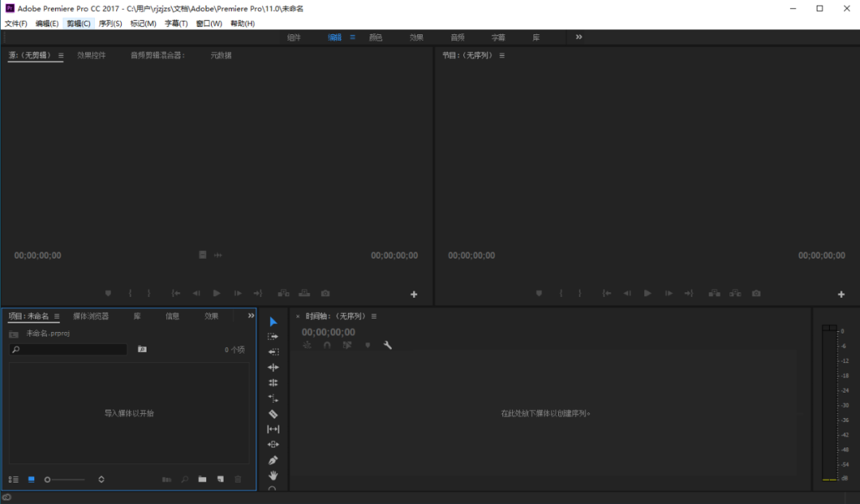Create a new bin in Project panel

tap(202, 479)
